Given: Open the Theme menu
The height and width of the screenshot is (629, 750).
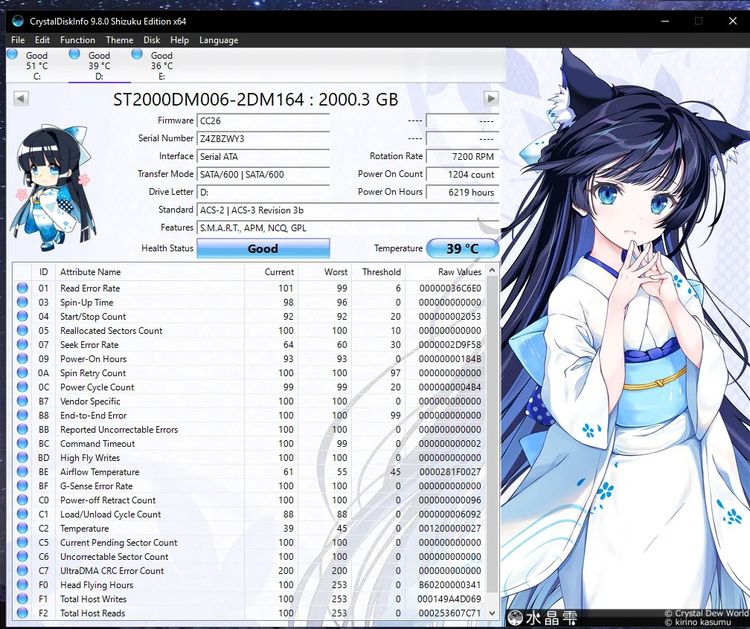Looking at the screenshot, I should coord(119,40).
